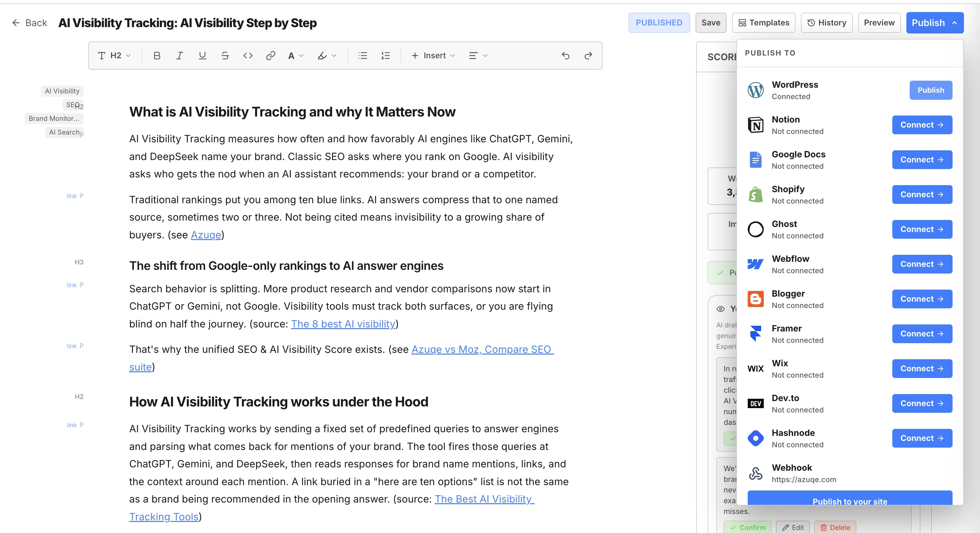Viewport: 980px width, 533px height.
Task: Confirm the suggestion with Confirm button
Action: [748, 527]
